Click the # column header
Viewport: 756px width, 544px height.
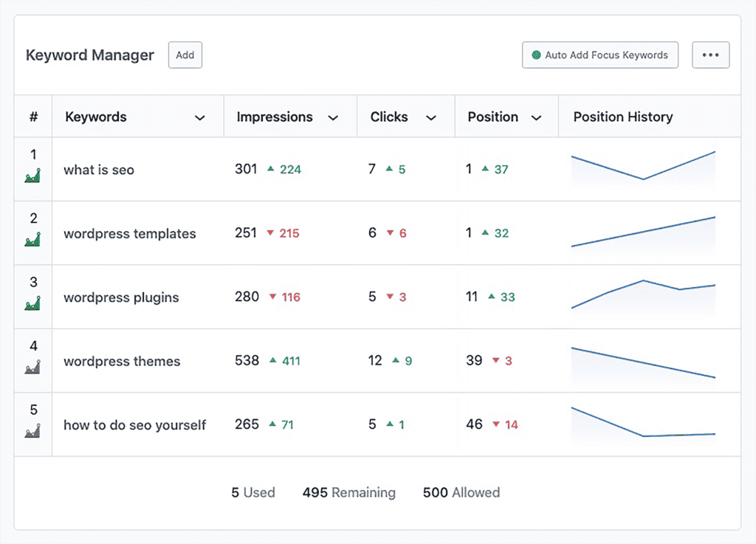(33, 117)
